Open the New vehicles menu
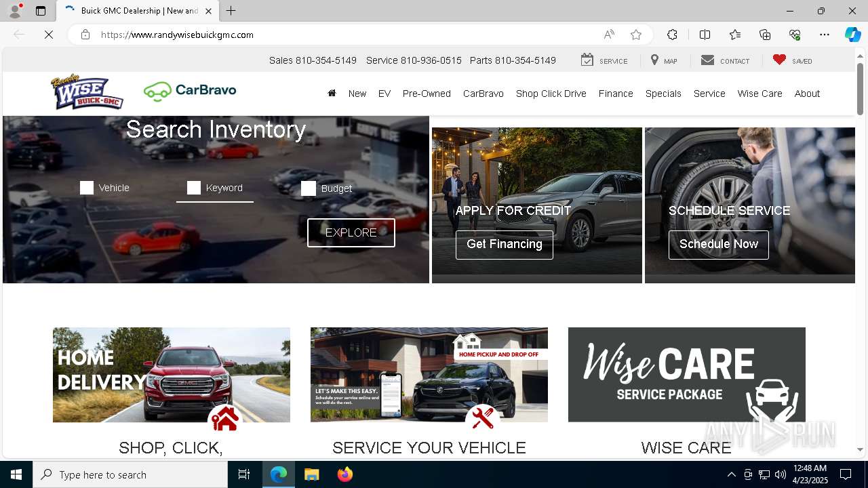Viewport: 868px width, 488px height. pos(357,94)
